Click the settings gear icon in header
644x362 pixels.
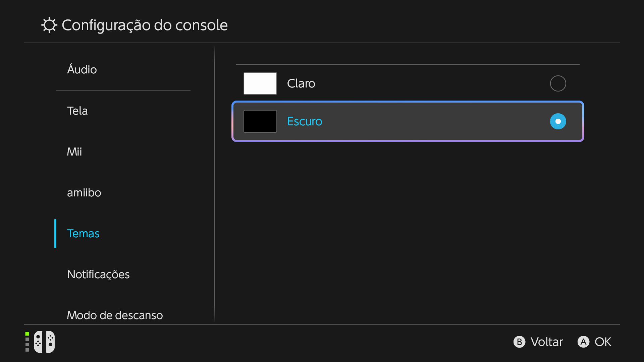pos(49,25)
